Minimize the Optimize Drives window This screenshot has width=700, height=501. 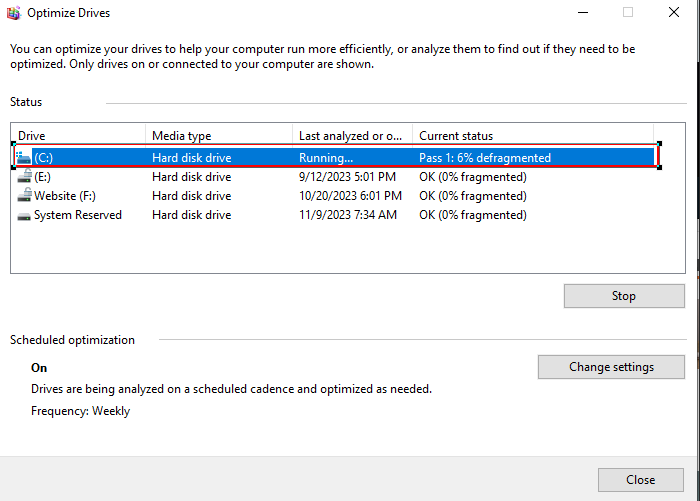click(x=583, y=13)
